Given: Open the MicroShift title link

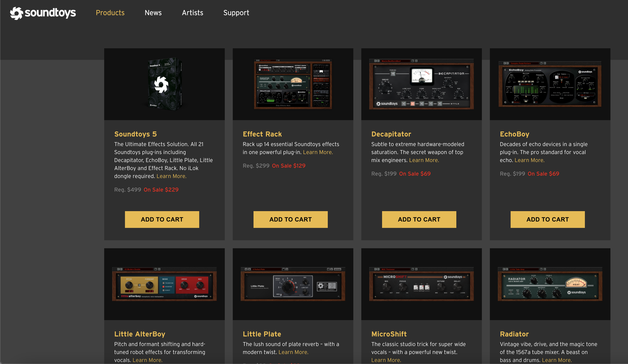Looking at the screenshot, I should tap(389, 334).
